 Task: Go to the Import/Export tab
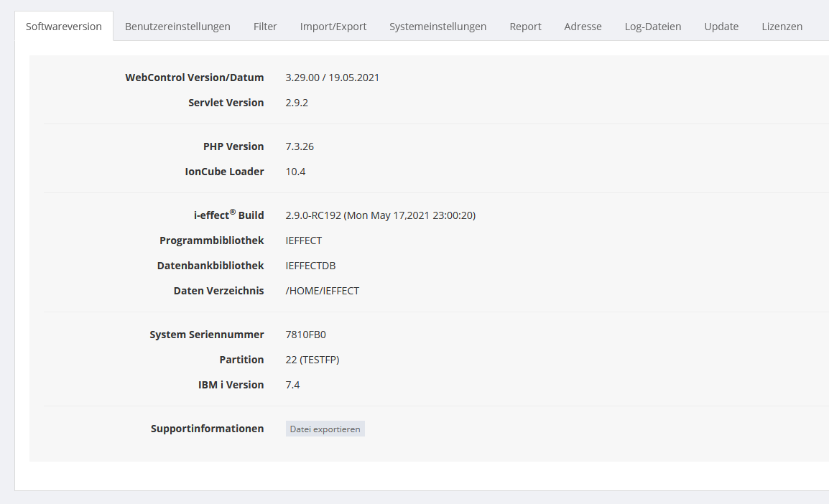coord(333,27)
